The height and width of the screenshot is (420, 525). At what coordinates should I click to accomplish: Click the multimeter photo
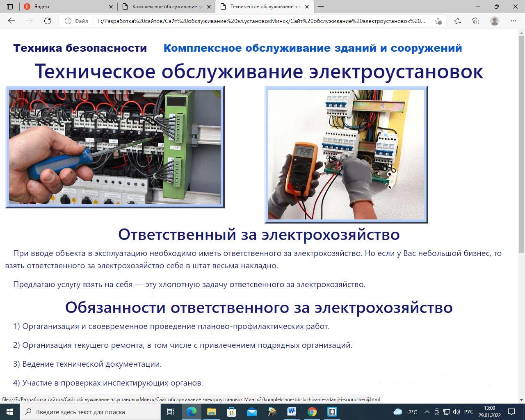click(346, 154)
